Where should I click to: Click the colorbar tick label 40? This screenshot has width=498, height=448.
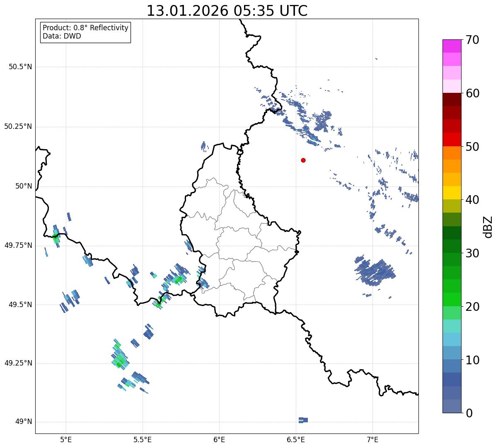pyautogui.click(x=472, y=200)
